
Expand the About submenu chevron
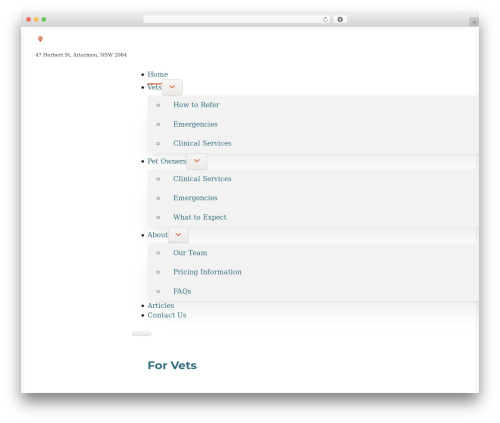click(178, 235)
